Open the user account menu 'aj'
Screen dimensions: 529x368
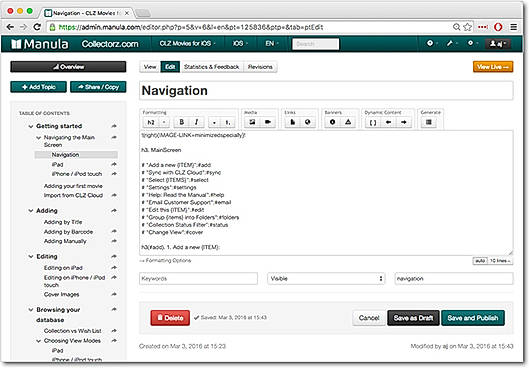coord(498,44)
